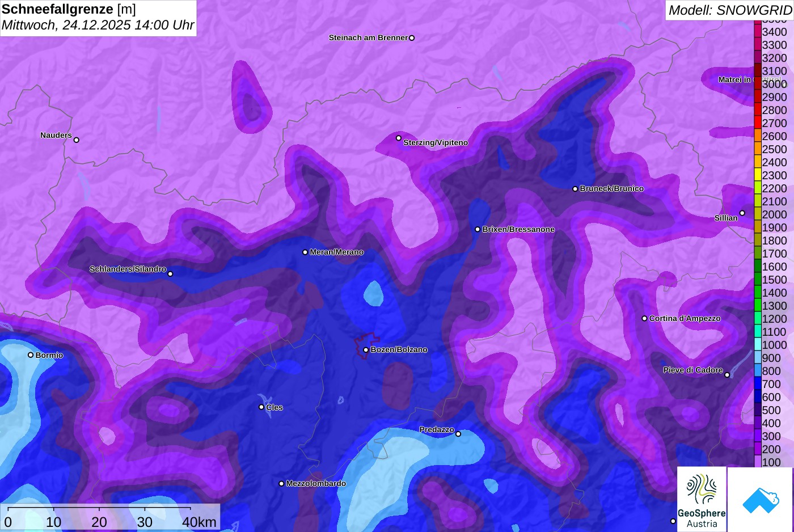Select the Mezzolombardo town label
The width and height of the screenshot is (794, 532).
pos(316,483)
